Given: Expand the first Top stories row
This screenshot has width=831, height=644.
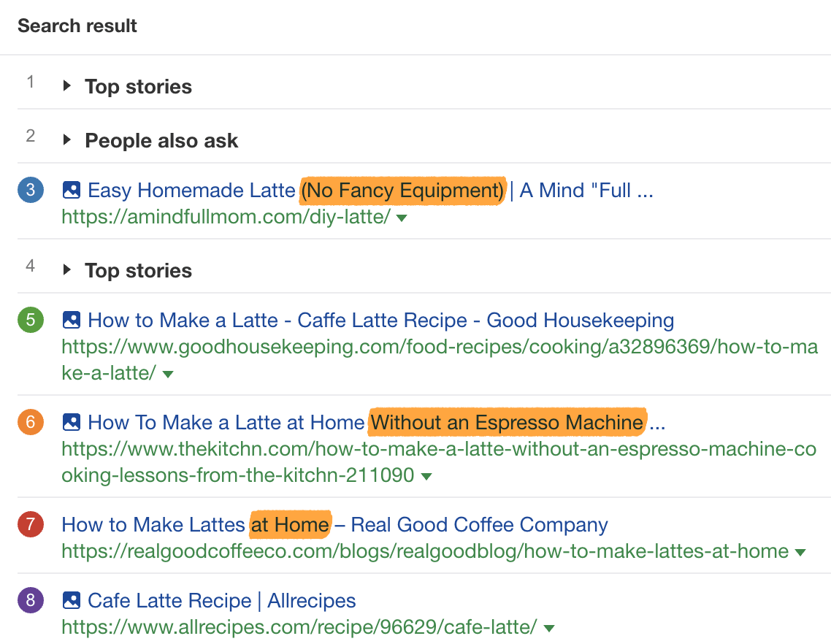Looking at the screenshot, I should (67, 86).
